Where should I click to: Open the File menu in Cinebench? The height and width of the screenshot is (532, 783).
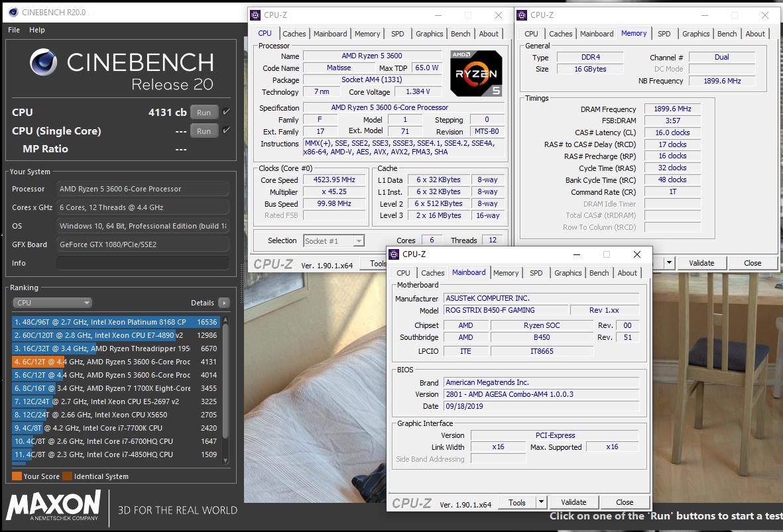point(14,30)
